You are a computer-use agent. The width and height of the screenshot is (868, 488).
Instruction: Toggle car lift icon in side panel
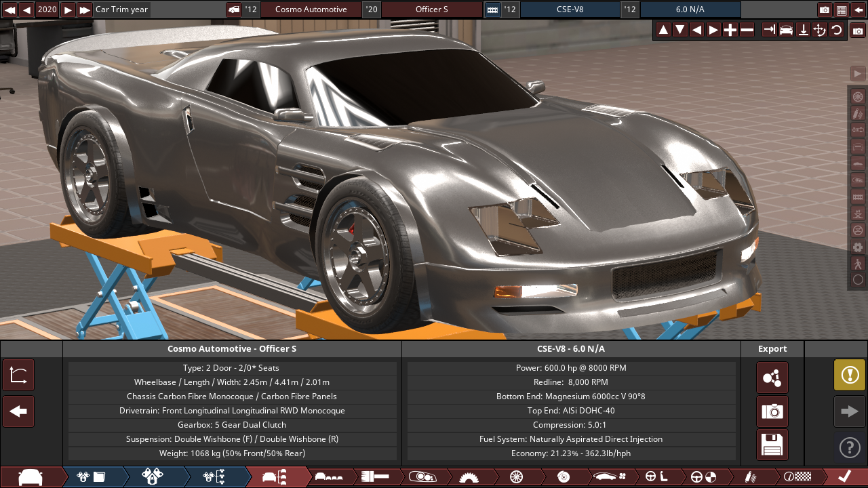pyautogui.click(x=858, y=213)
